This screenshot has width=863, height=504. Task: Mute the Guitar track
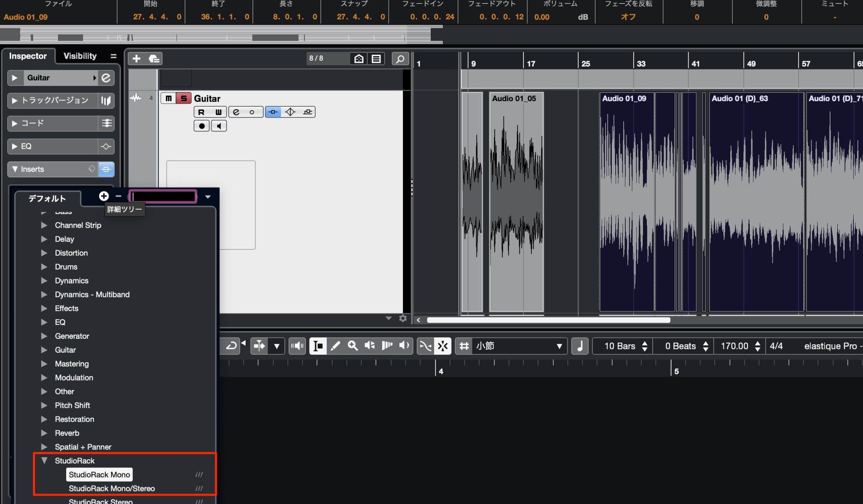pyautogui.click(x=169, y=98)
